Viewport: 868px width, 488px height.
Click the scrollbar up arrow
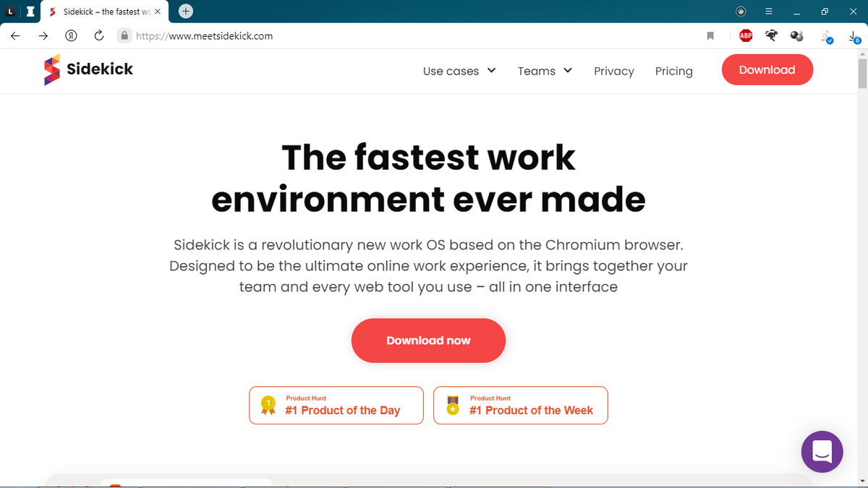click(x=862, y=55)
